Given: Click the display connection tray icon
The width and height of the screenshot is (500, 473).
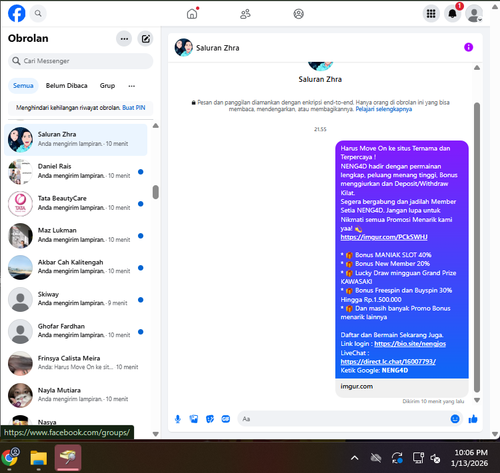Looking at the screenshot, I should click(x=418, y=458).
